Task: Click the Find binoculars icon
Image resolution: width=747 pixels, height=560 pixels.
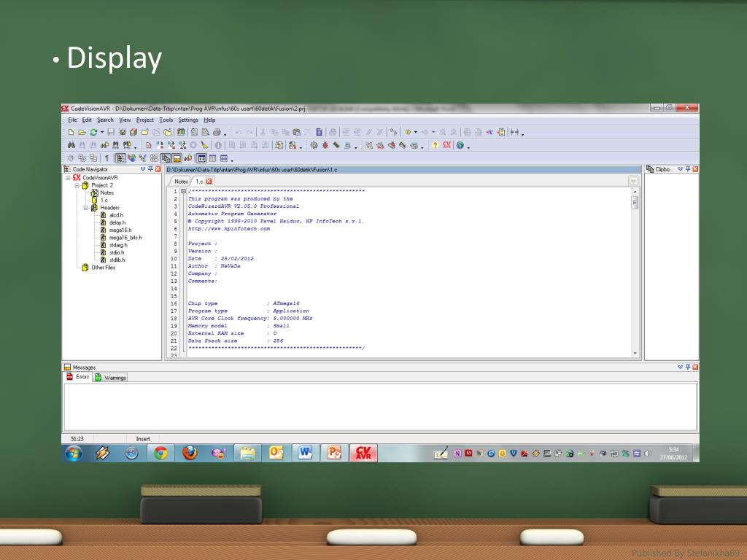Action: click(71, 145)
